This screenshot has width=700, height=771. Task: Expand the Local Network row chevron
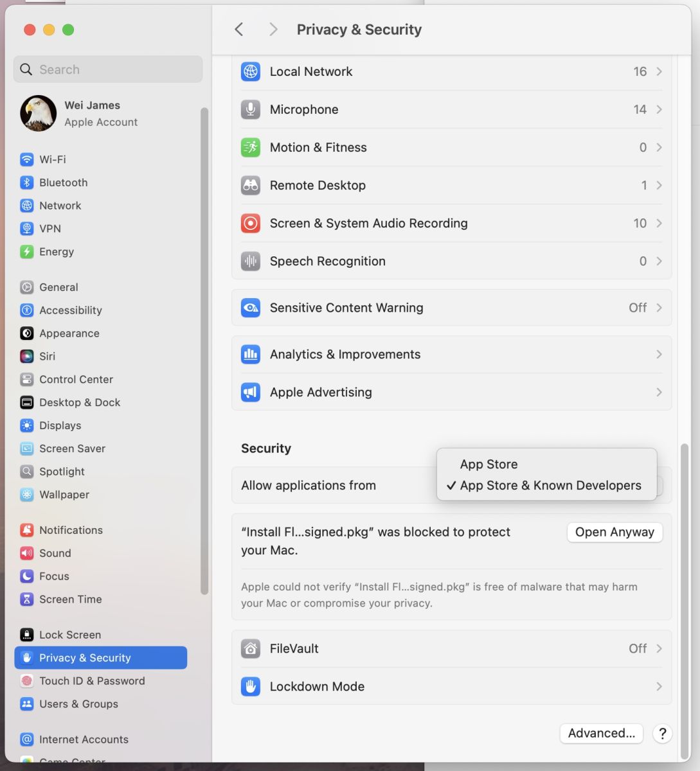659,71
